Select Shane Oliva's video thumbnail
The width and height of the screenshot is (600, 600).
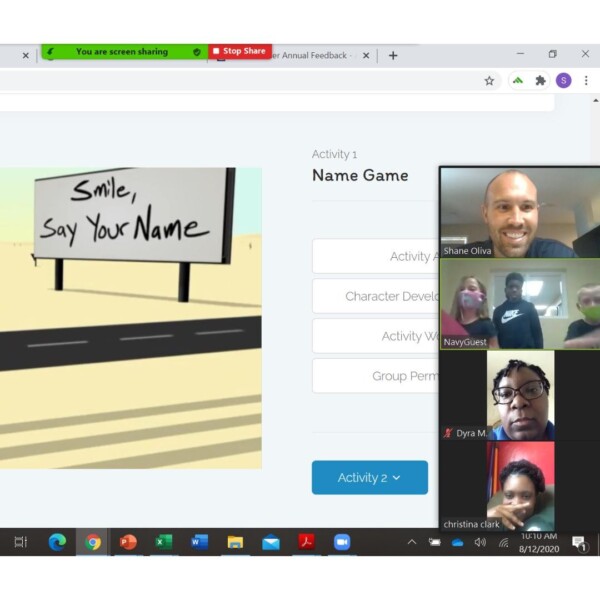tap(519, 213)
